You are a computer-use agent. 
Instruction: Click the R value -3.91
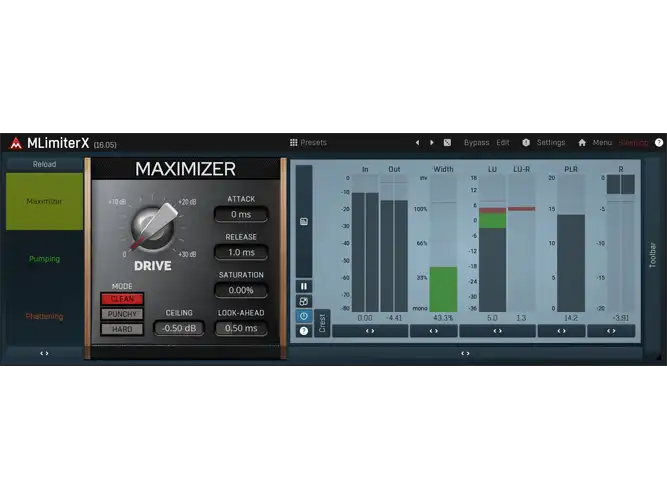point(621,318)
